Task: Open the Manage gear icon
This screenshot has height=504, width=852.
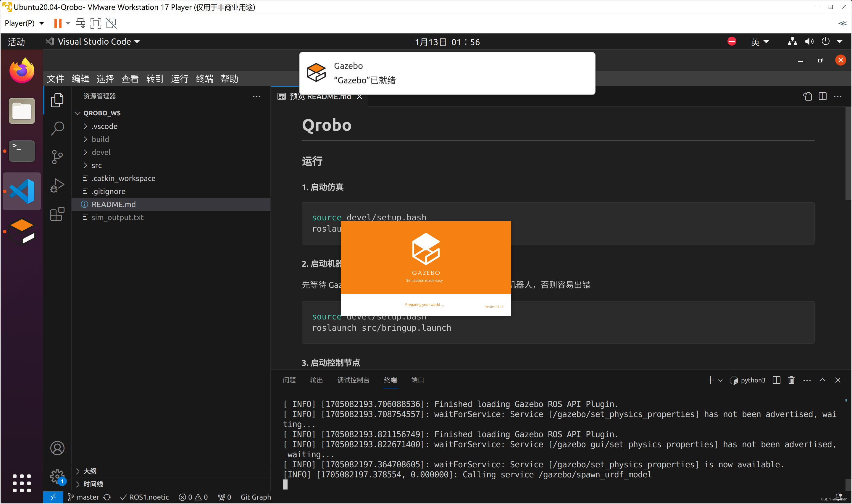Action: pyautogui.click(x=57, y=476)
